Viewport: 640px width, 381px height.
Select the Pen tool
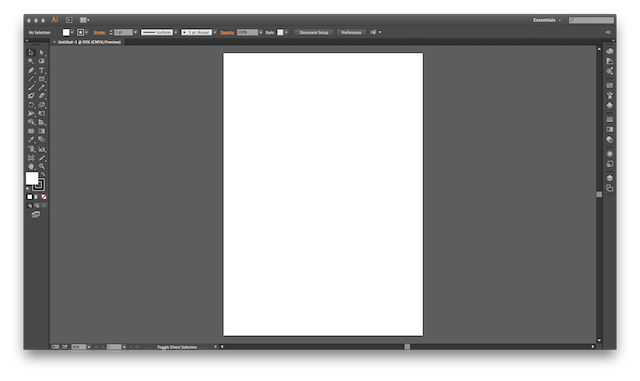(31, 70)
